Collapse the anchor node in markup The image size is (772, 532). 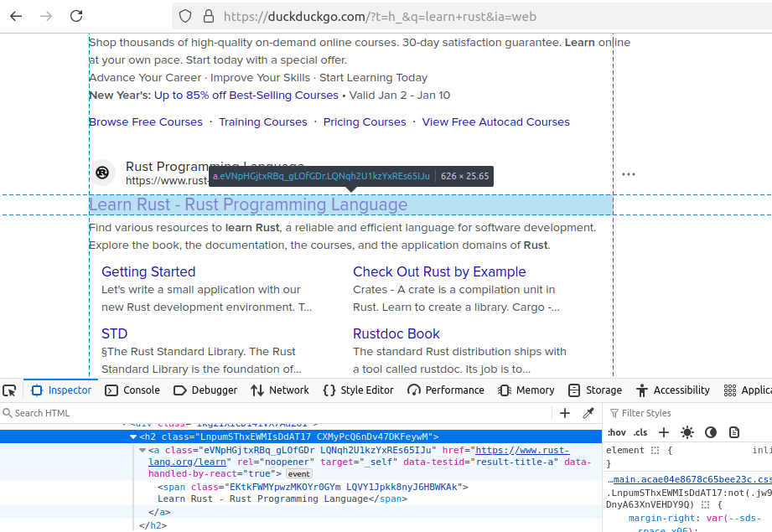point(142,450)
